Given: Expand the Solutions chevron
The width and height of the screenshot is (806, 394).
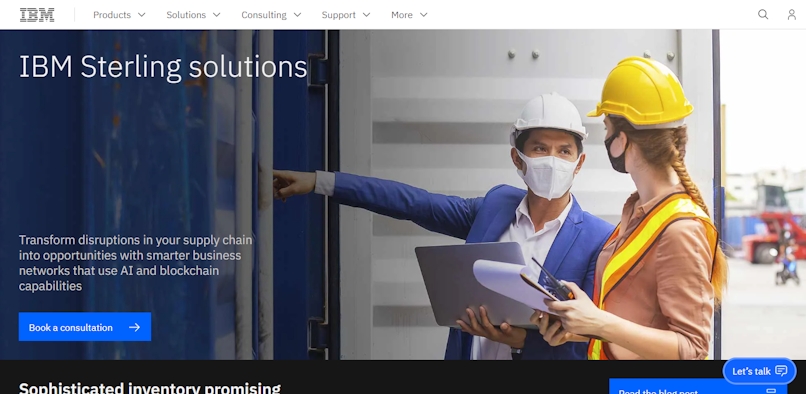Looking at the screenshot, I should [216, 15].
